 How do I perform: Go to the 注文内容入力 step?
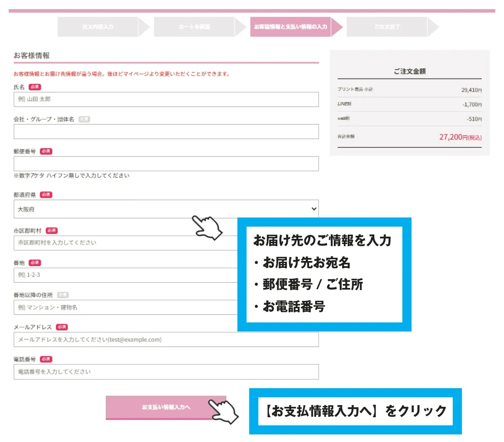[x=98, y=27]
